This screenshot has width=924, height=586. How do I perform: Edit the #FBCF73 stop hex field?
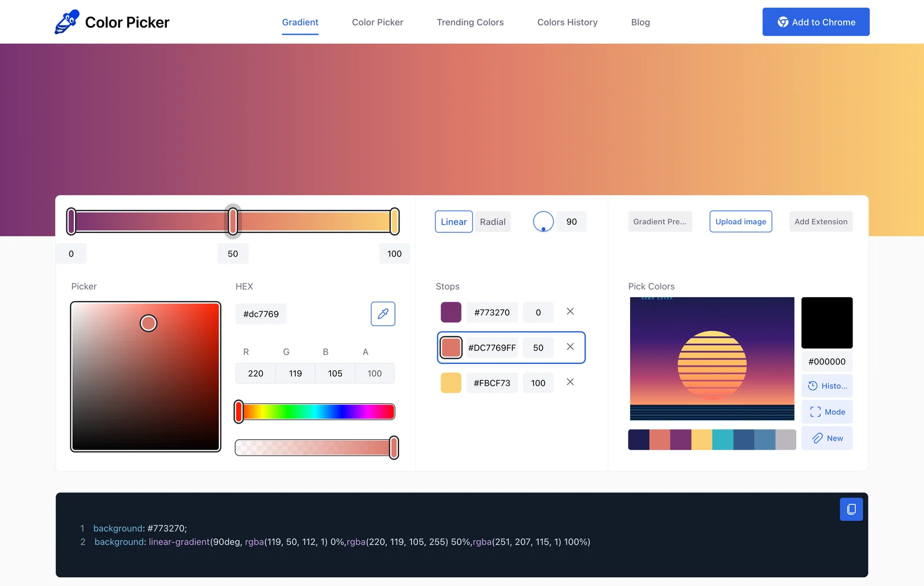coord(492,383)
